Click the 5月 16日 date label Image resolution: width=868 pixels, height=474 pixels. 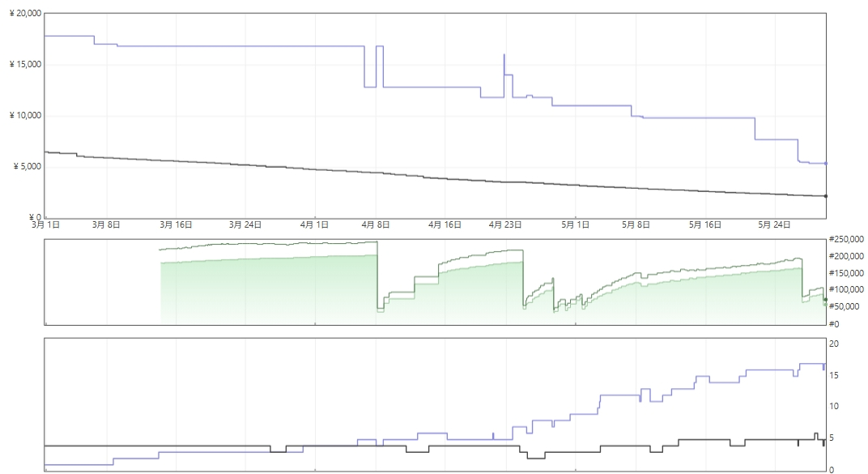[705, 224]
